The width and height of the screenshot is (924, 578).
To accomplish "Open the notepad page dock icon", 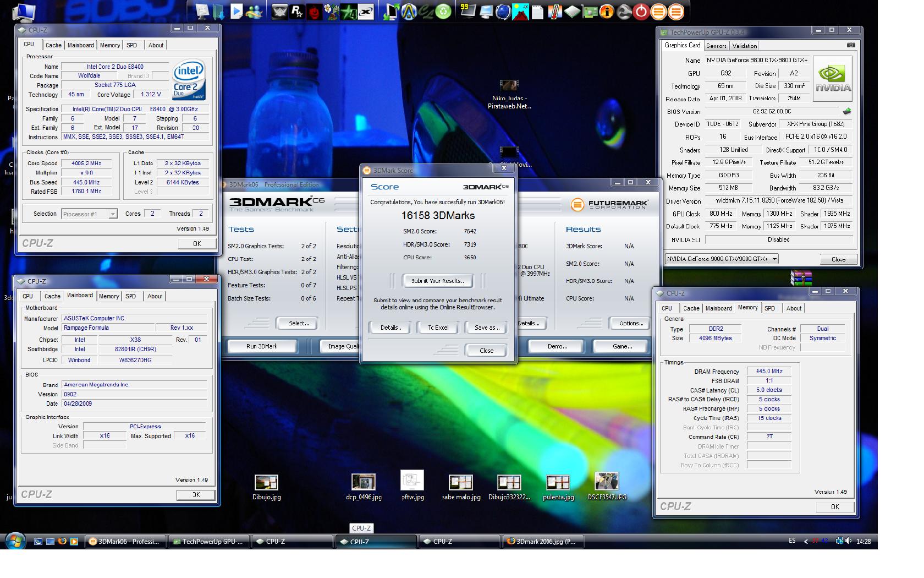I will coord(538,11).
